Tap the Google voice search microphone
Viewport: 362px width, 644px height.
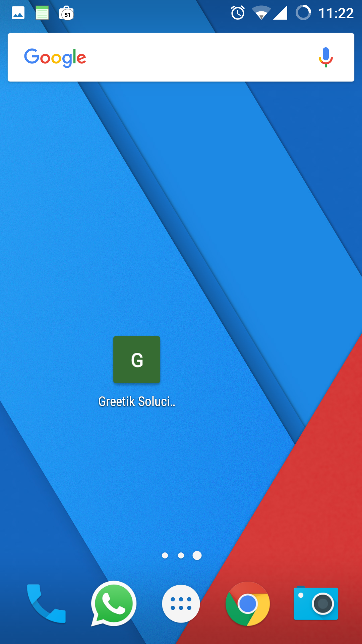click(x=325, y=57)
